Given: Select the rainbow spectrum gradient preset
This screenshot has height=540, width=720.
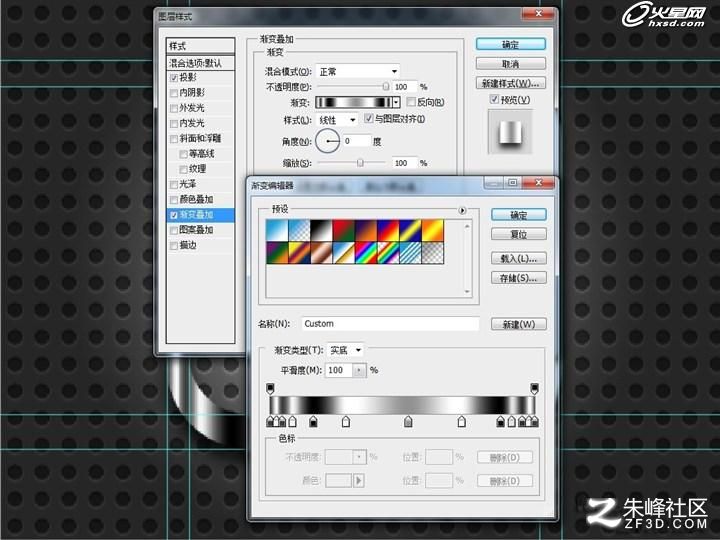Looking at the screenshot, I should (366, 253).
